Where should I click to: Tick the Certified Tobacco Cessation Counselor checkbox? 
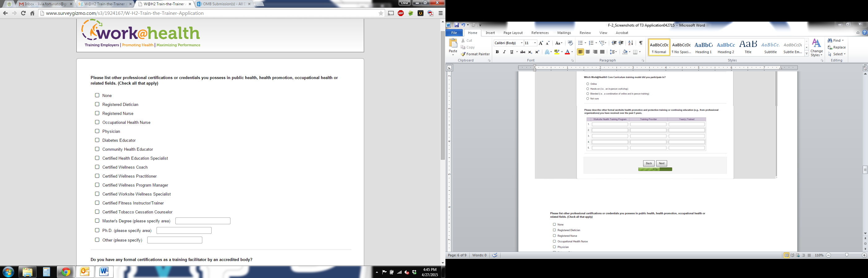click(x=97, y=212)
